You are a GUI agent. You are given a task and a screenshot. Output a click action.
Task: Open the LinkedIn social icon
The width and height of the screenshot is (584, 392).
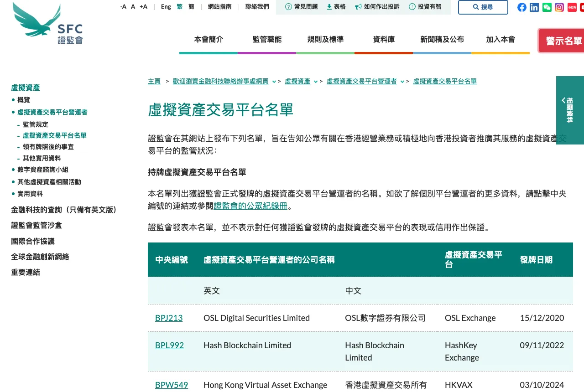(534, 7)
